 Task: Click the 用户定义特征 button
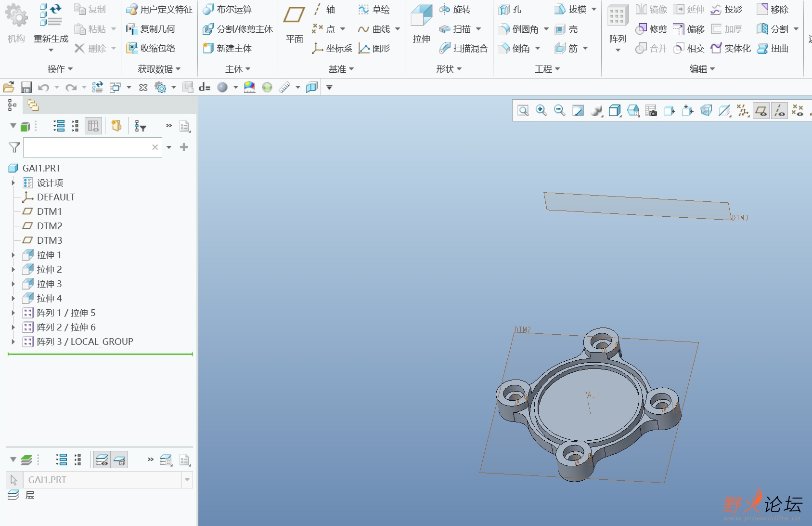pyautogui.click(x=159, y=10)
